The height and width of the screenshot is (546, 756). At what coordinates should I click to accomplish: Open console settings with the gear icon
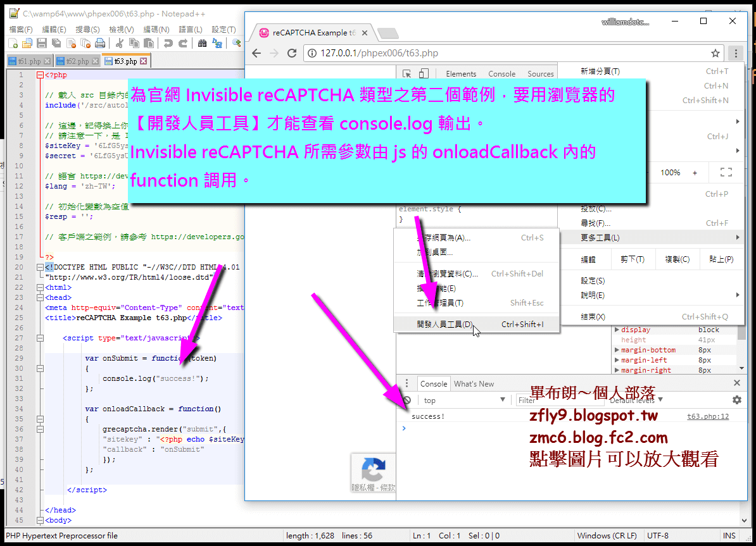pos(737,400)
